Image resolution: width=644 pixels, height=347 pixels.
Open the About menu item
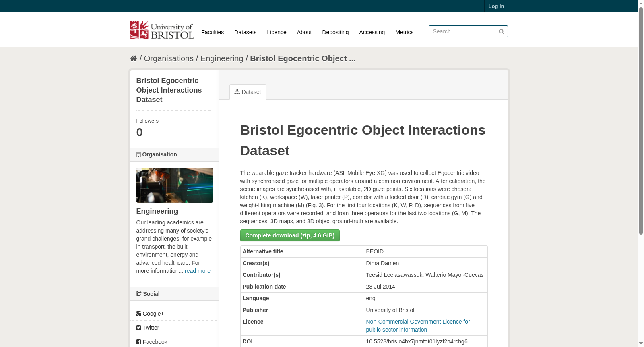(x=304, y=32)
